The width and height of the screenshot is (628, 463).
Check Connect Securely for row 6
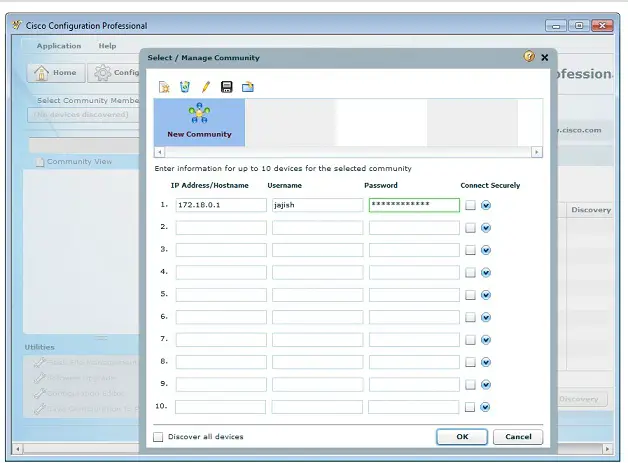tap(471, 318)
